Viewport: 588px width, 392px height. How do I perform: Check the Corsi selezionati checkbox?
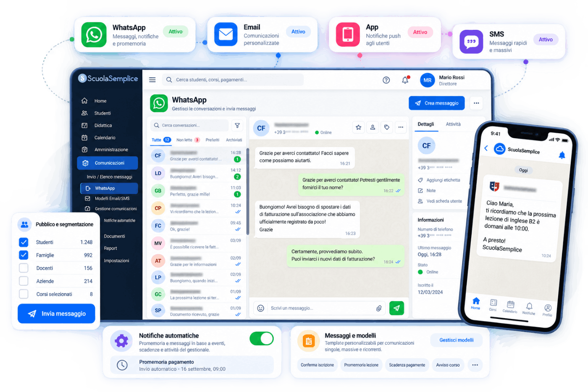pyautogui.click(x=24, y=294)
